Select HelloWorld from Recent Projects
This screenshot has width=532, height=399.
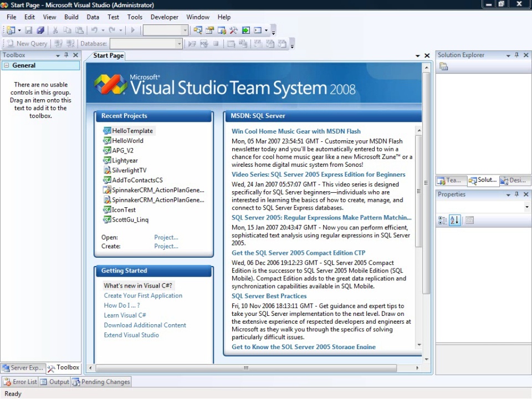click(127, 140)
